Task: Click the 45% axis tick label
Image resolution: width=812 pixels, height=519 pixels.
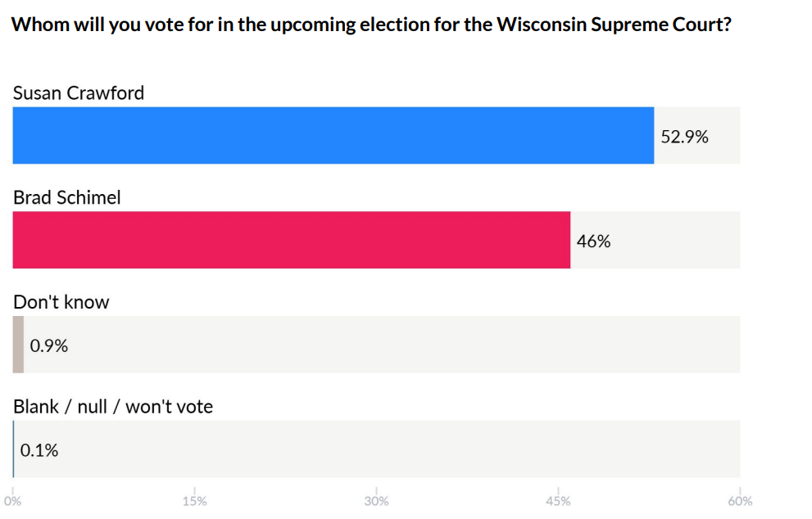Action: pyautogui.click(x=558, y=501)
